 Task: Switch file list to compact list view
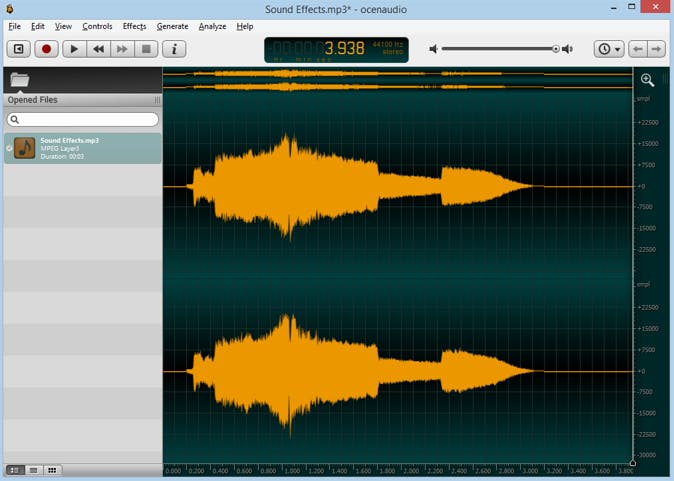tap(33, 470)
